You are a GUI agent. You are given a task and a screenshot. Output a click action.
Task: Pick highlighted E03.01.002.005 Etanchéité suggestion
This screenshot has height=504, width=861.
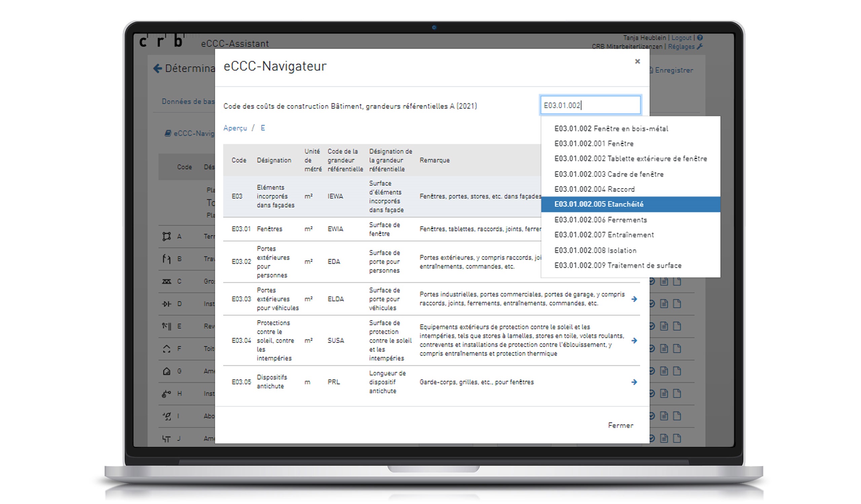[x=631, y=204]
